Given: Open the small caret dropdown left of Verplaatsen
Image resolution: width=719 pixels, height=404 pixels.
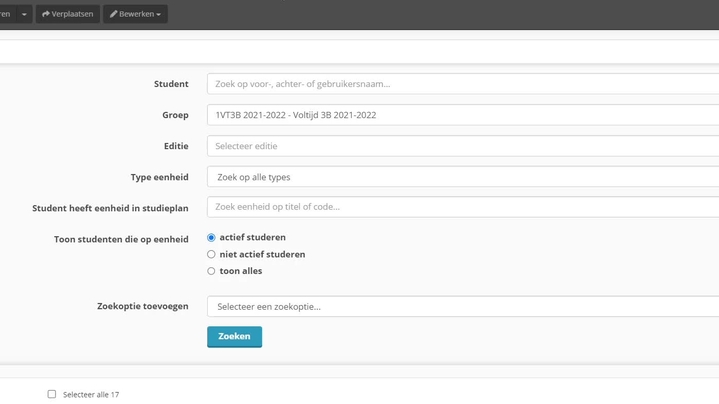Looking at the screenshot, I should coord(24,14).
